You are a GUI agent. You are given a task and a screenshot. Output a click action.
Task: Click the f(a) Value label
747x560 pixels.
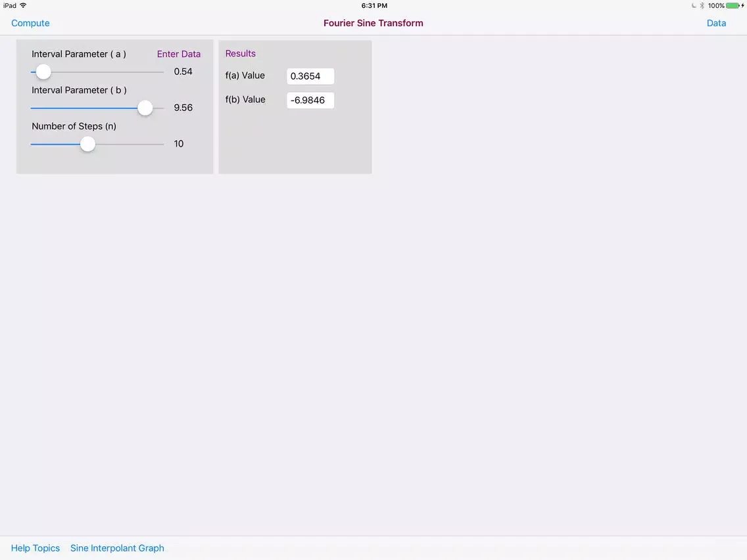tap(245, 75)
